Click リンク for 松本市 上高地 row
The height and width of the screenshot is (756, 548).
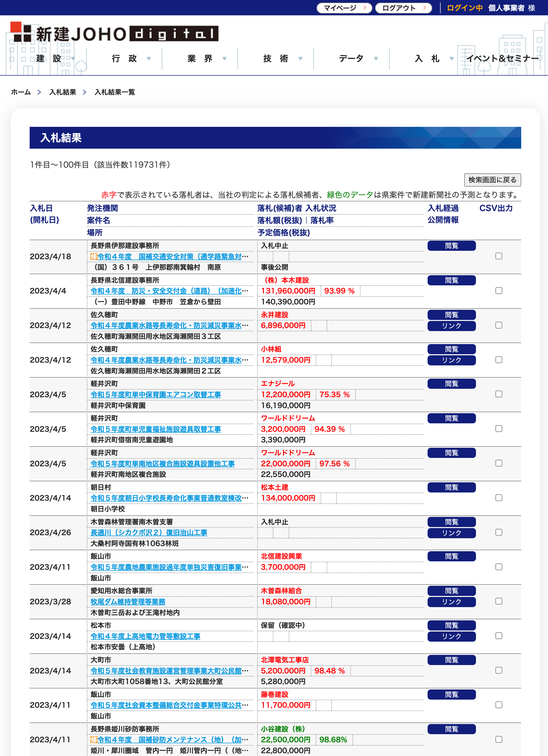pyautogui.click(x=452, y=636)
